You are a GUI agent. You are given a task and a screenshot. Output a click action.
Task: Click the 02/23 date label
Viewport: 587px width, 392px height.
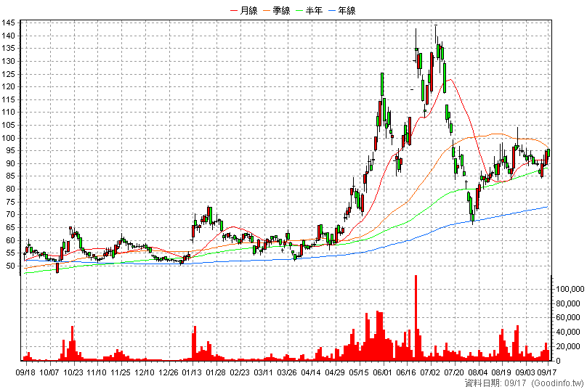point(240,372)
